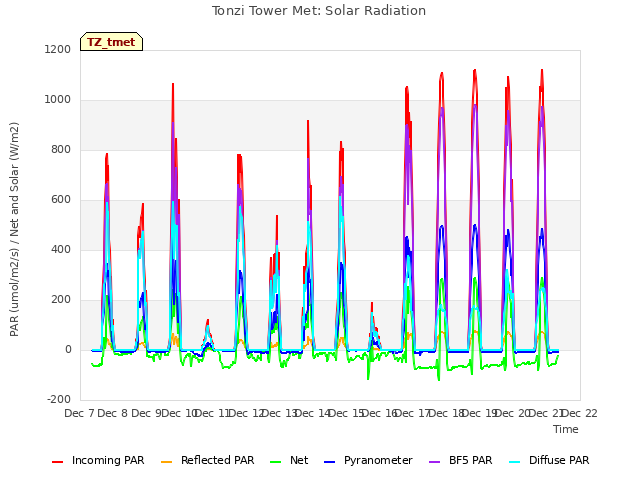Click the purple BF5 PAR legend swatch

(435, 462)
